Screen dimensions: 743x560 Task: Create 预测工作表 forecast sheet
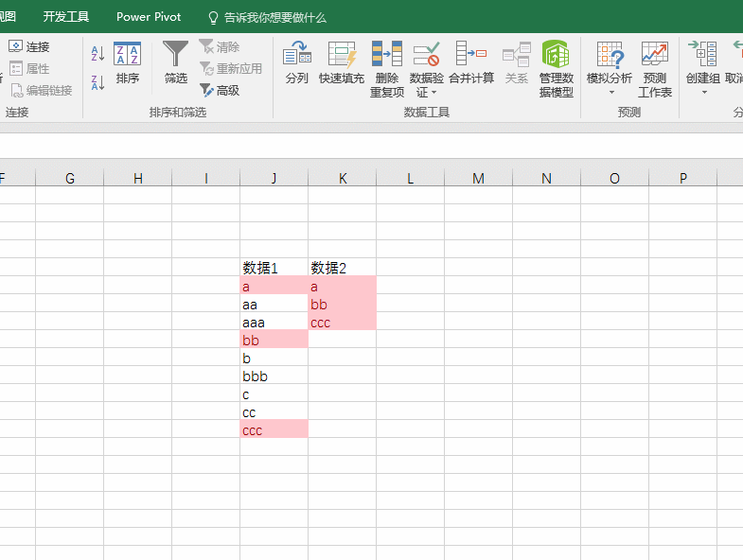coord(655,70)
